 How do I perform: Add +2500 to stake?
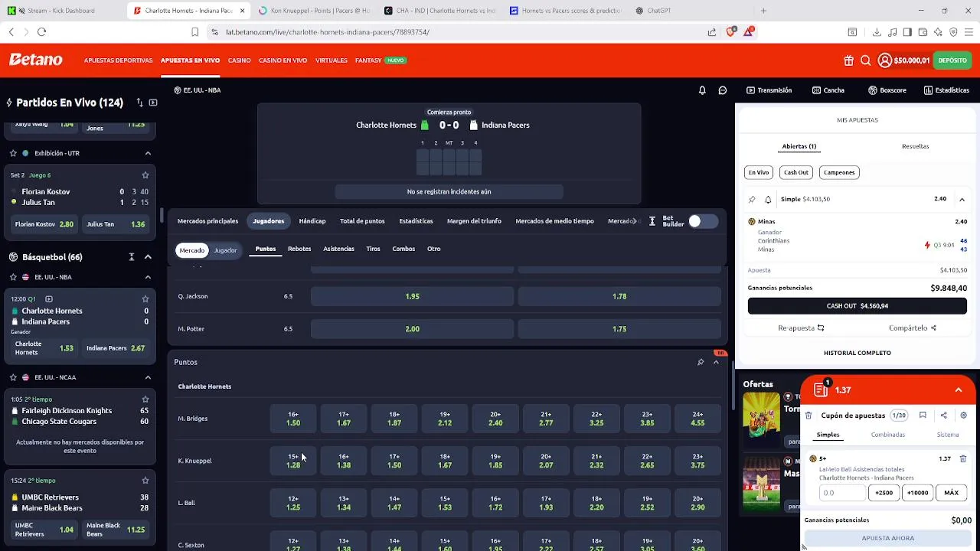click(x=884, y=493)
